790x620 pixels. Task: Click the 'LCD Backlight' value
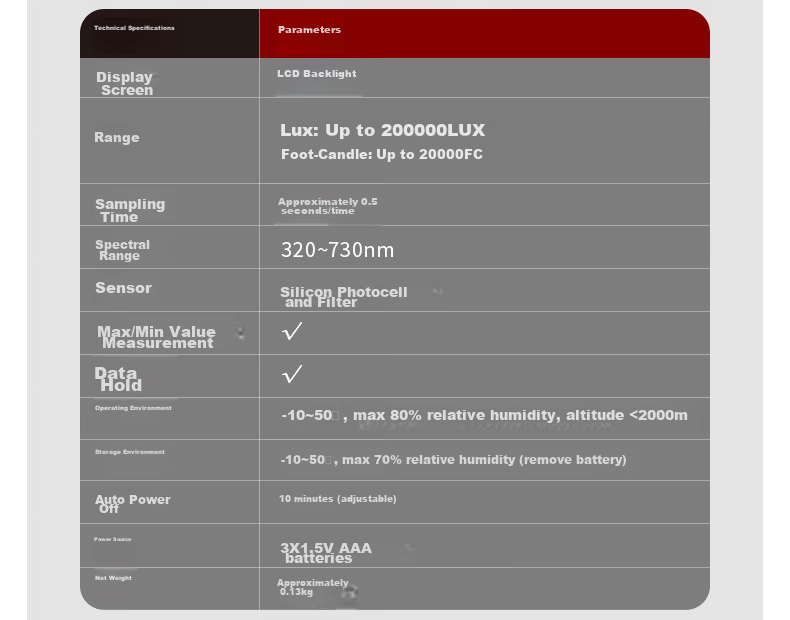(x=316, y=74)
